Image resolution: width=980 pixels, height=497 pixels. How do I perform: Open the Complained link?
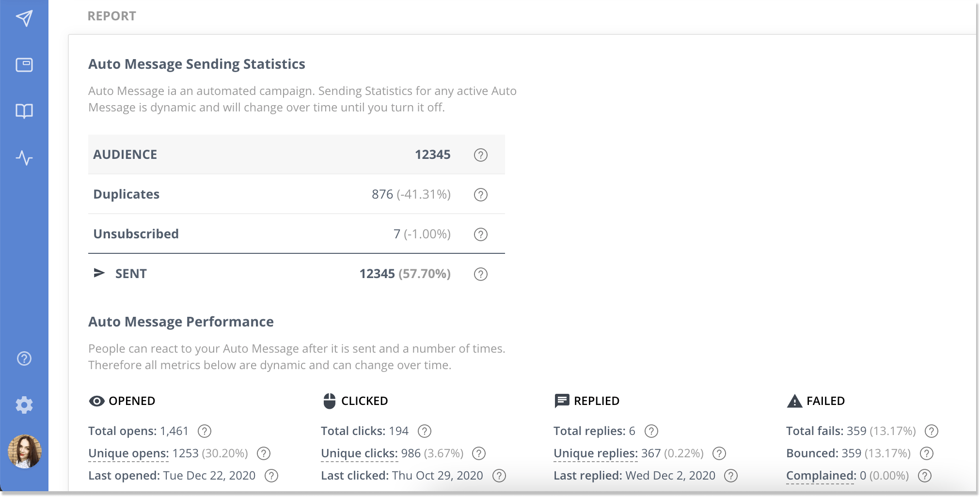pyautogui.click(x=821, y=476)
